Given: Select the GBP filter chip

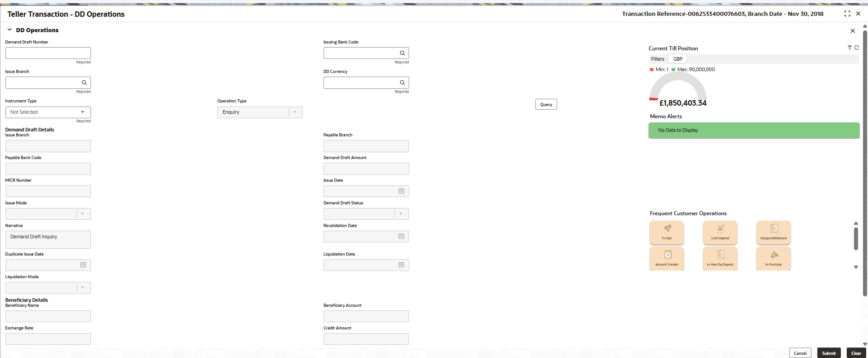Looking at the screenshot, I should tap(677, 59).
